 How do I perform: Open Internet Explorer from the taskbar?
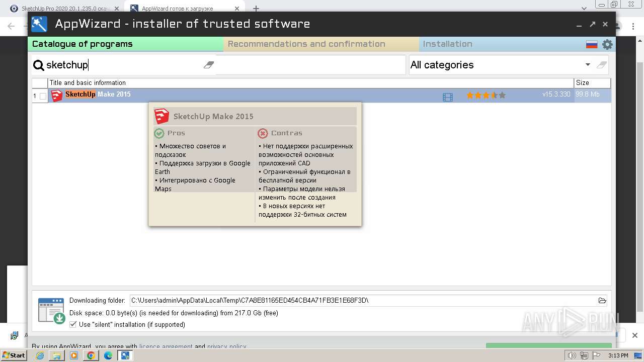coord(40,355)
